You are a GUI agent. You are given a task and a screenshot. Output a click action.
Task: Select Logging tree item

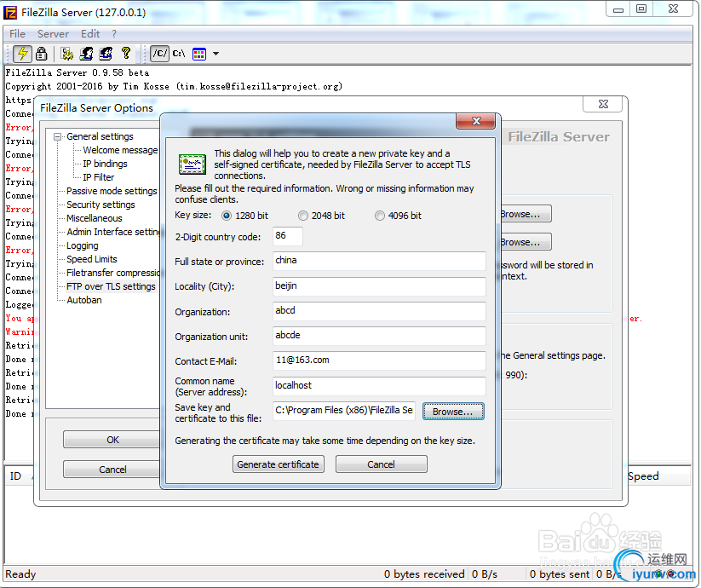83,245
